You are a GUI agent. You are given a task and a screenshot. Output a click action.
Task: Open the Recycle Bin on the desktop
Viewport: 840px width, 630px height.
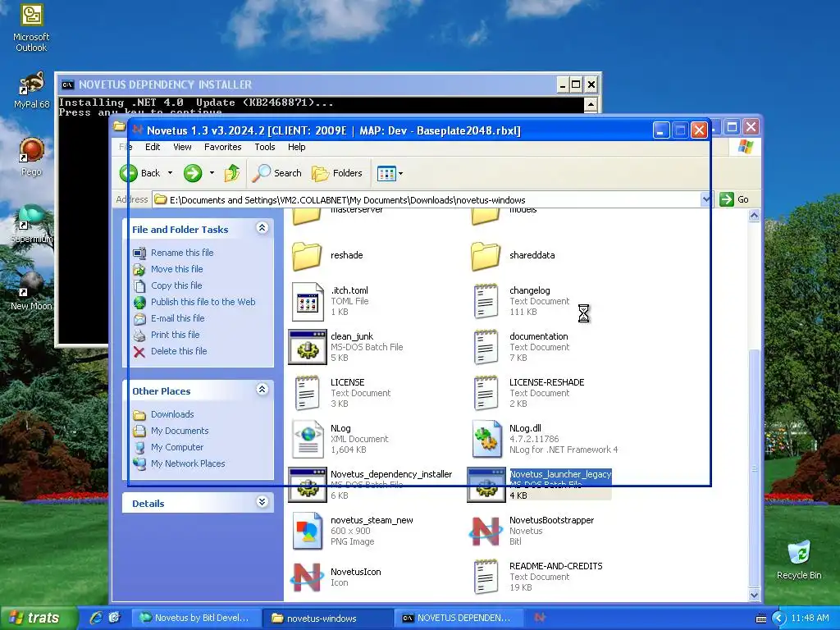pos(799,559)
